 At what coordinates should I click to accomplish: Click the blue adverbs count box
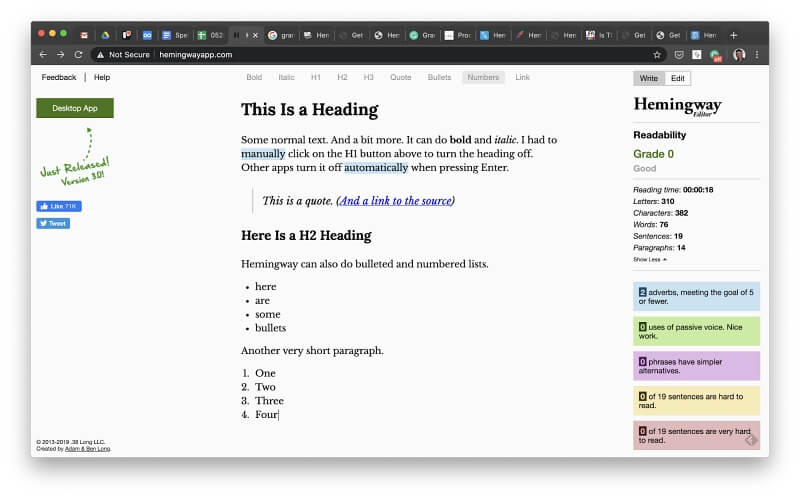click(x=696, y=296)
